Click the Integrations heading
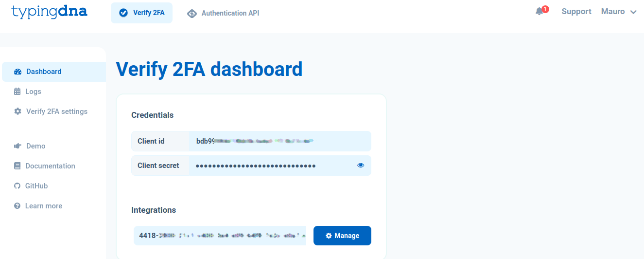This screenshot has height=259, width=644. [x=154, y=210]
